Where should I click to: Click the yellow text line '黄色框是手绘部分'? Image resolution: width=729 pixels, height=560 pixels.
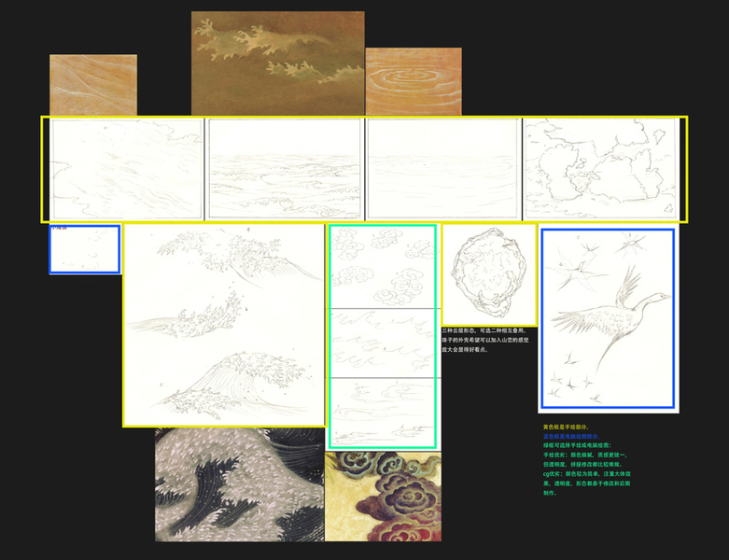(566, 427)
